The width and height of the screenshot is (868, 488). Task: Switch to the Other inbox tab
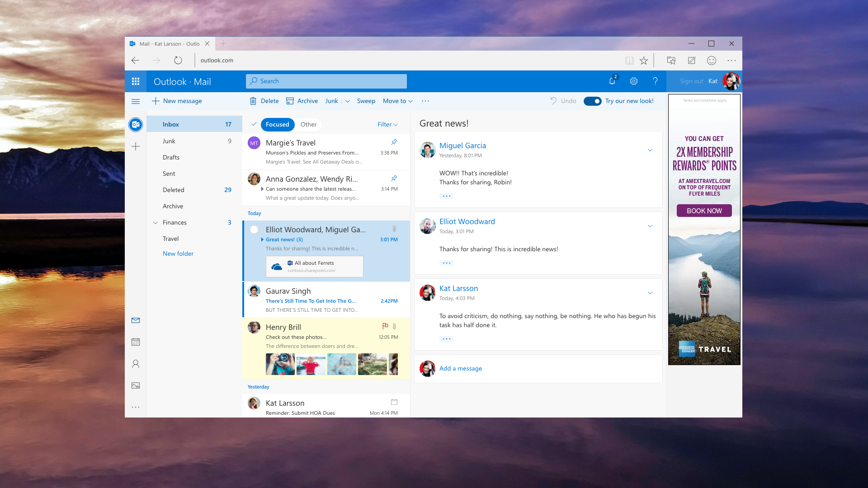tap(308, 125)
